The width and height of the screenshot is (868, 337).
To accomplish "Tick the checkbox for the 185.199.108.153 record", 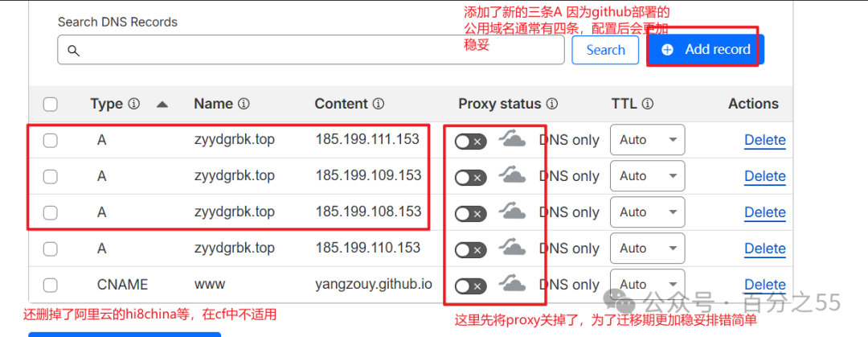I will [51, 212].
